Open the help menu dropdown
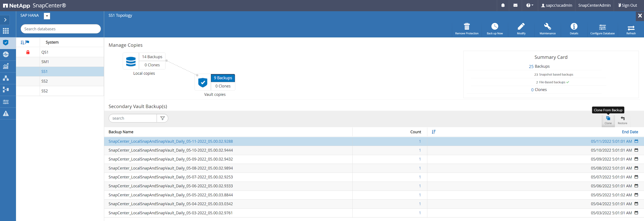This screenshot has height=221, width=644. pyautogui.click(x=529, y=5)
